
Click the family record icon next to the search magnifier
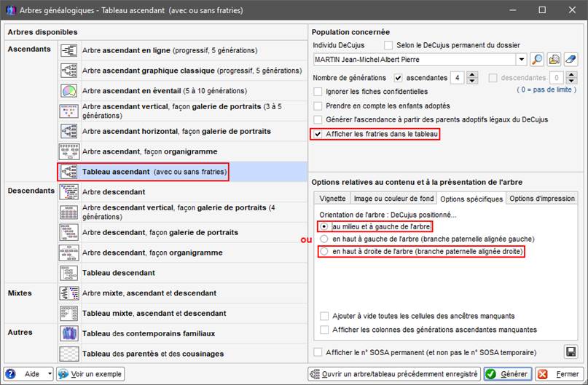pyautogui.click(x=554, y=60)
